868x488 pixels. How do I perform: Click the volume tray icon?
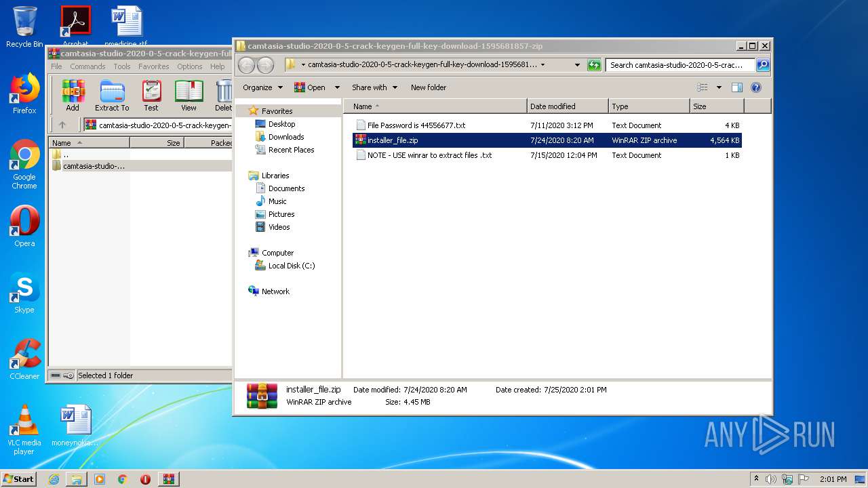pyautogui.click(x=771, y=479)
